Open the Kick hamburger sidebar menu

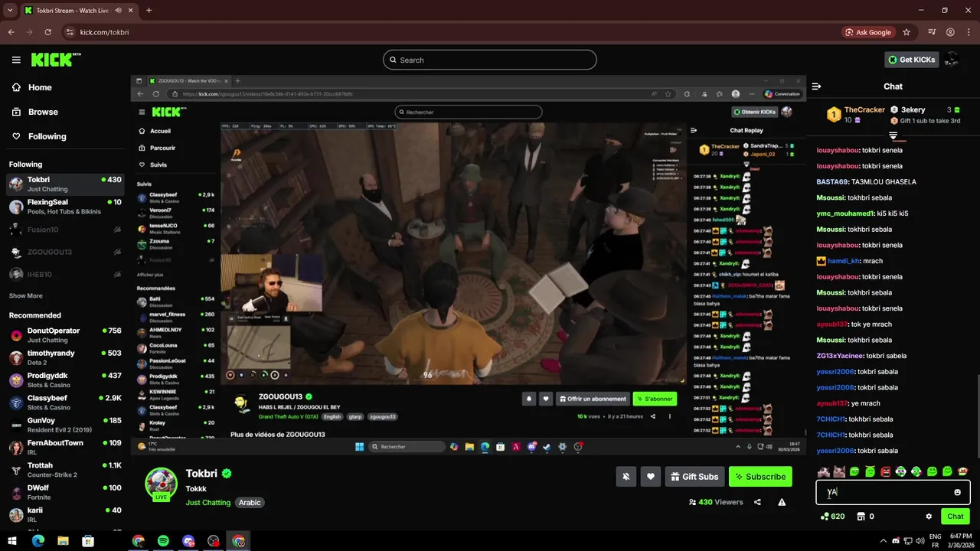[16, 60]
